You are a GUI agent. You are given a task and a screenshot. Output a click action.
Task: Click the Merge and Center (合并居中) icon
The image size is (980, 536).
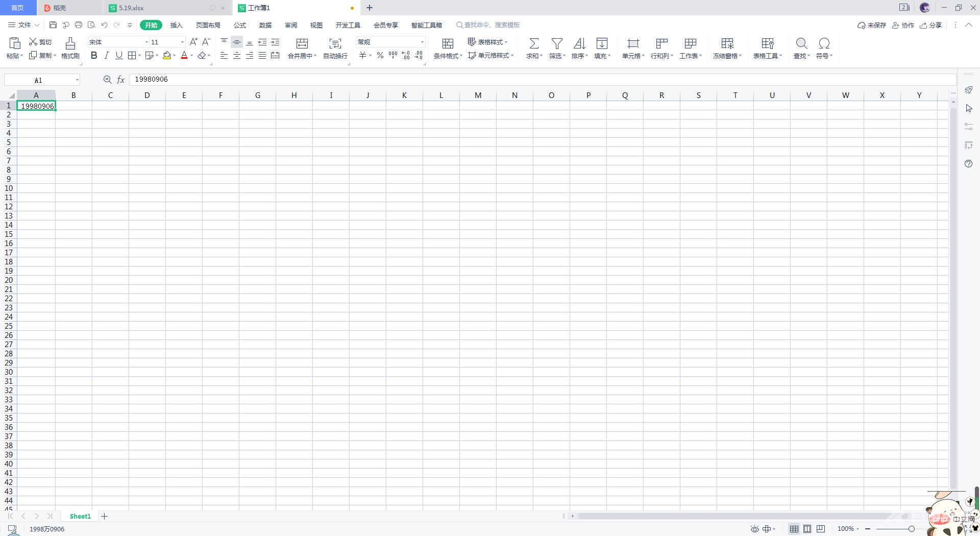(x=302, y=44)
